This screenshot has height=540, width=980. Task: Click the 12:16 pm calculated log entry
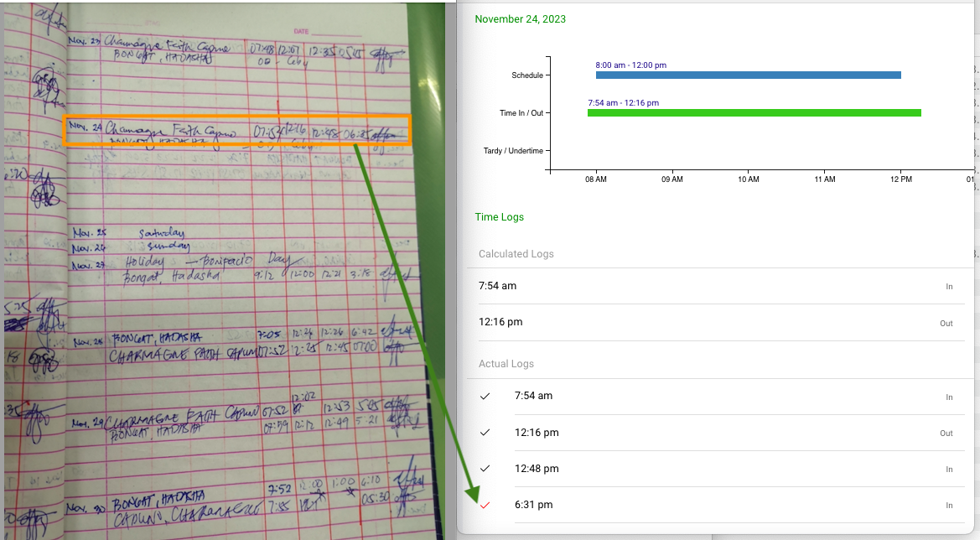[x=500, y=322]
